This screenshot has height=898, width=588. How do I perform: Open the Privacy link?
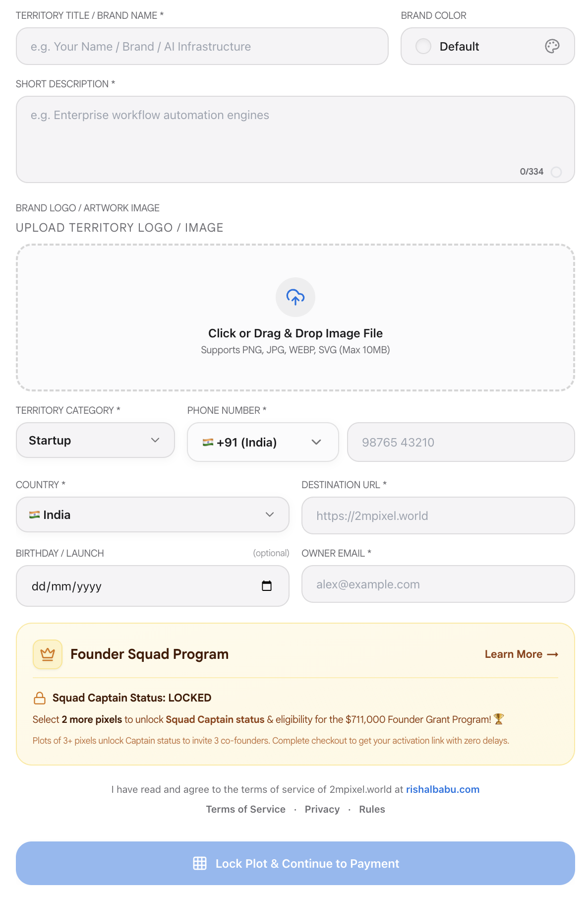click(322, 809)
